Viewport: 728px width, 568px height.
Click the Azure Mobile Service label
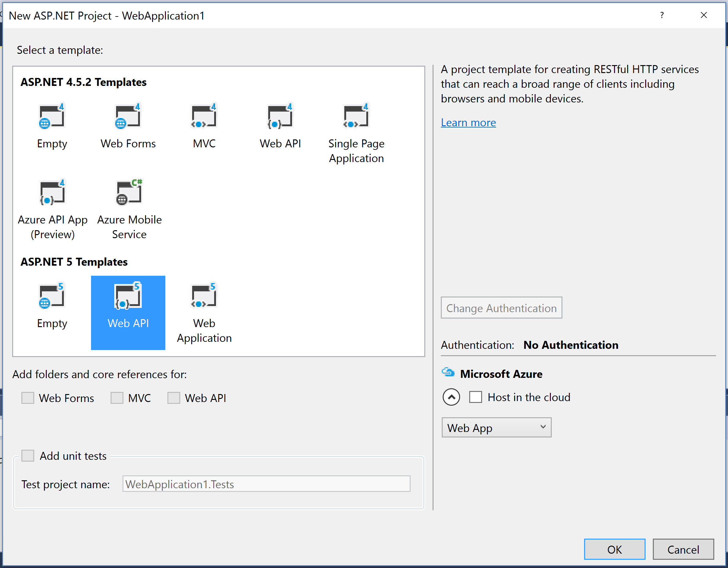click(129, 227)
